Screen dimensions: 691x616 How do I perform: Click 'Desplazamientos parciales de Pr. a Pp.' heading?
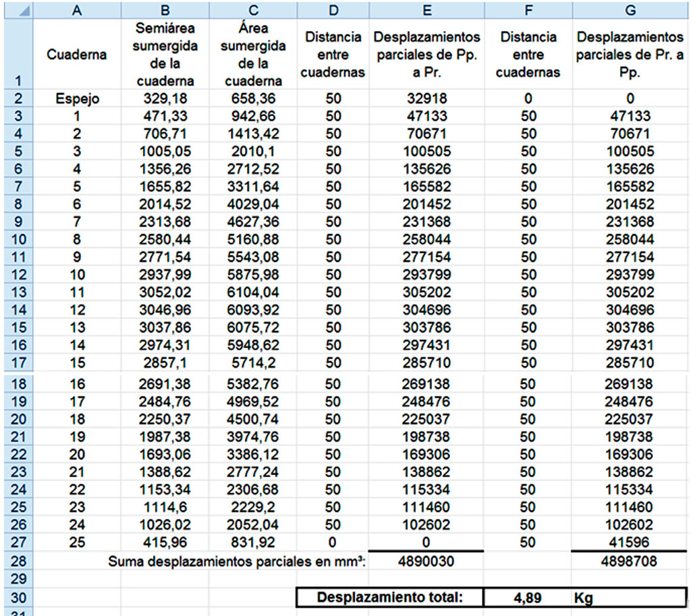pyautogui.click(x=630, y=54)
